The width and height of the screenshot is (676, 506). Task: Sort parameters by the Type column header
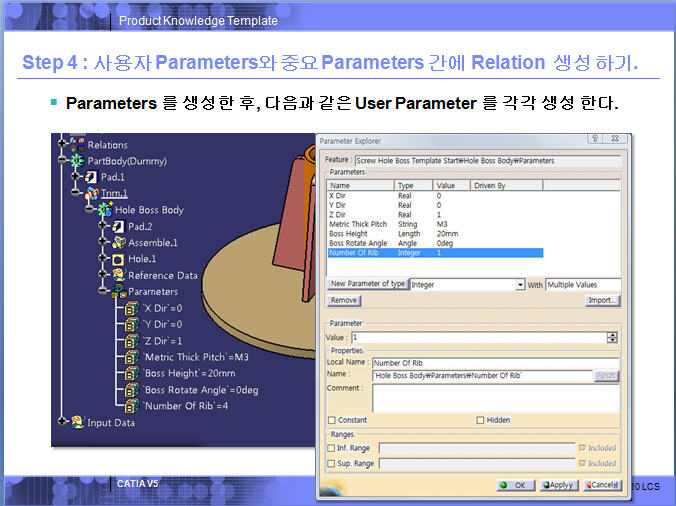click(x=405, y=185)
